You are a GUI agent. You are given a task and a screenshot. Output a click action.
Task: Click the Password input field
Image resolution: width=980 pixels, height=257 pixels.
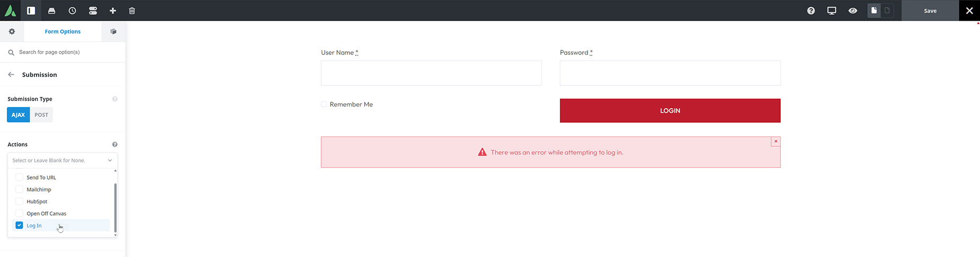(670, 73)
